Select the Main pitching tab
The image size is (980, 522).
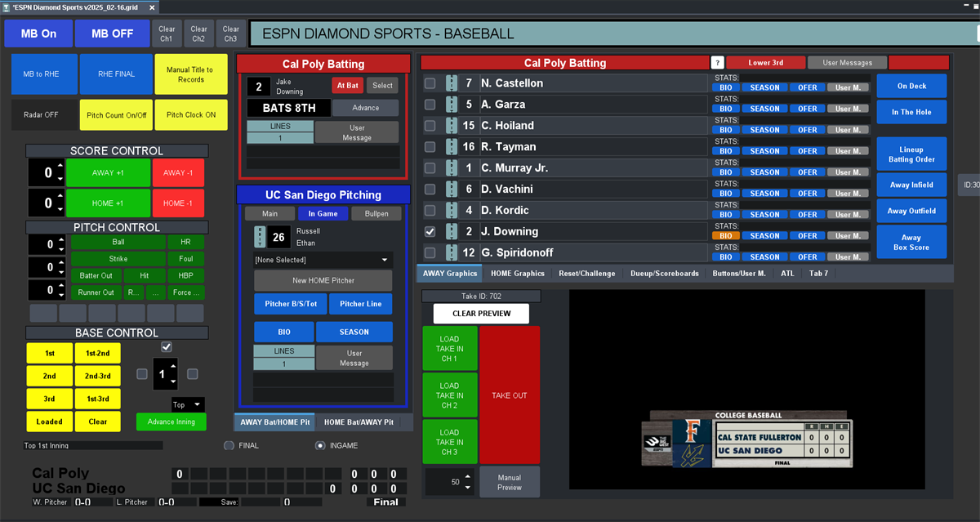coord(269,213)
